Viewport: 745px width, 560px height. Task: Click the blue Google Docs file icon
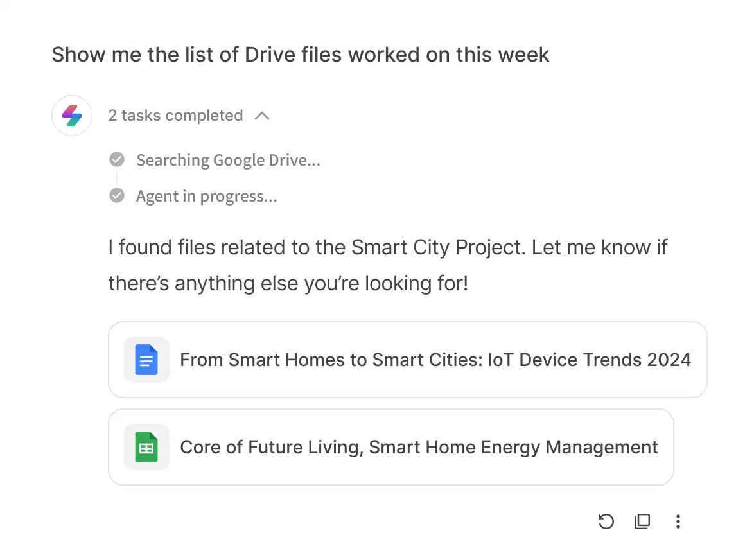(x=146, y=360)
